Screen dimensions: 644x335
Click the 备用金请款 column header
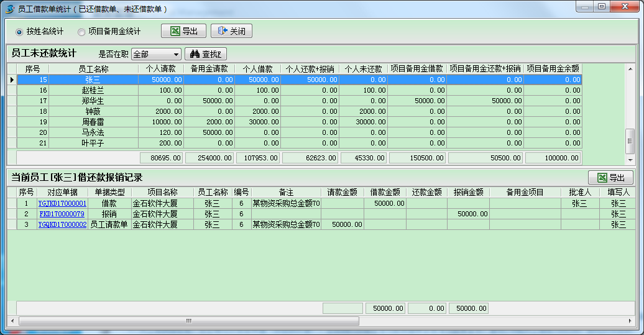209,69
